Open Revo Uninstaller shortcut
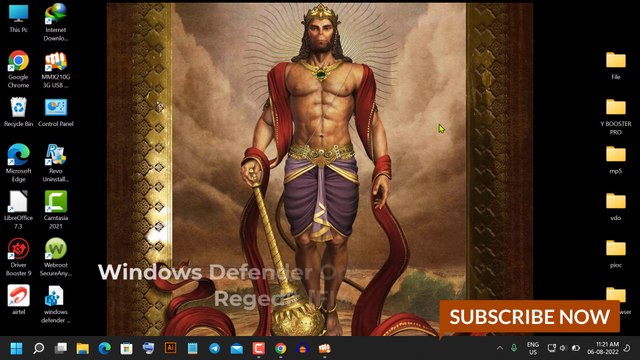 (56, 162)
